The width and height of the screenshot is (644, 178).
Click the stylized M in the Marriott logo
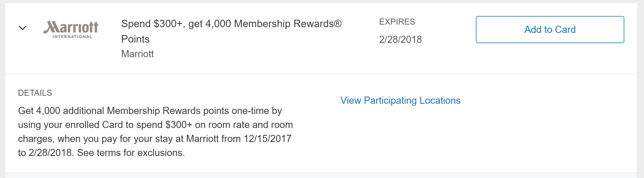click(51, 27)
